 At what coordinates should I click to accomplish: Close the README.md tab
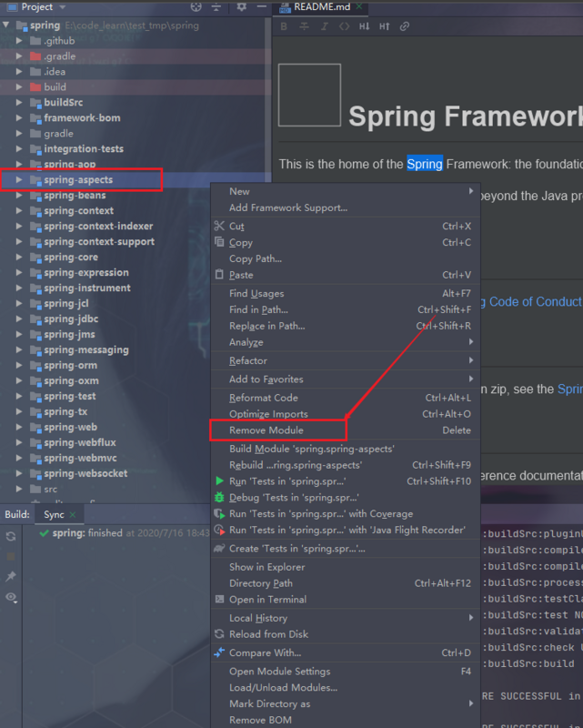coord(359,6)
